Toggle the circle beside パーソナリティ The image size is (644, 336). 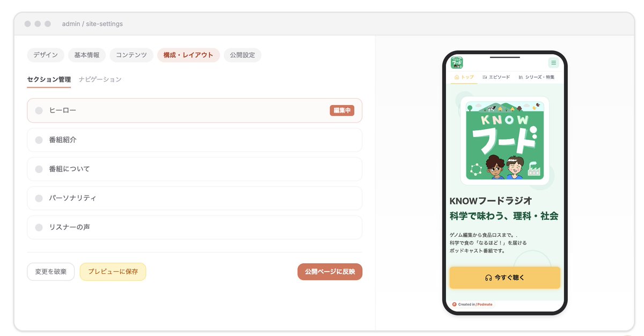click(x=39, y=198)
